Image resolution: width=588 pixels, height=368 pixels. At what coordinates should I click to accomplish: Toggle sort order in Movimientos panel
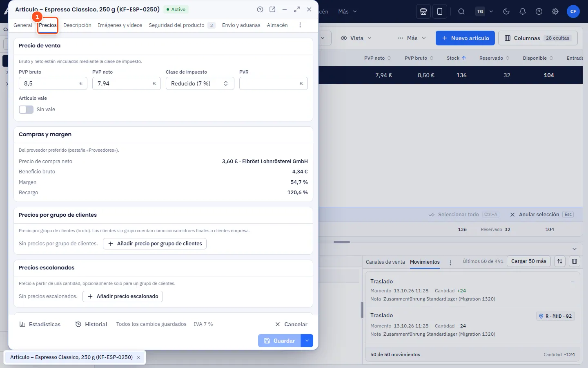560,261
